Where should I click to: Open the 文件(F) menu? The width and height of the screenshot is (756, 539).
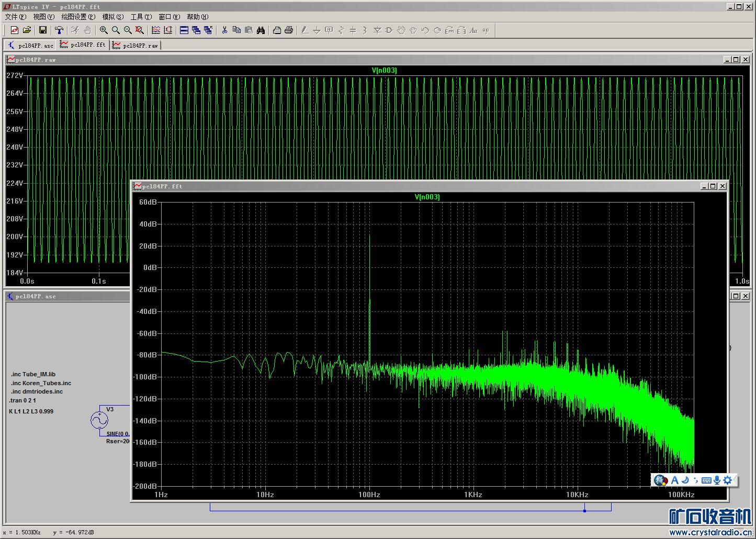15,17
